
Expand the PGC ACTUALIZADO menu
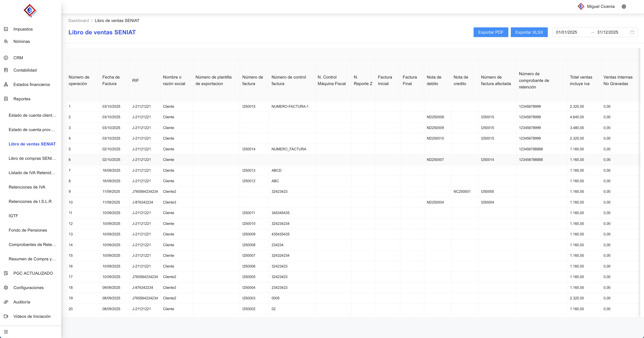tap(33, 273)
